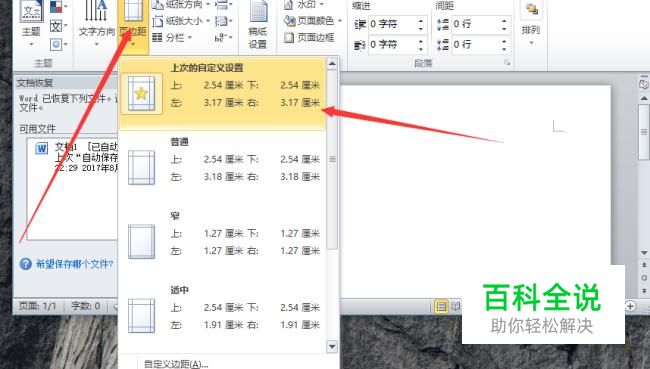Click the up arrow of the margins list scrollbar

click(332, 63)
